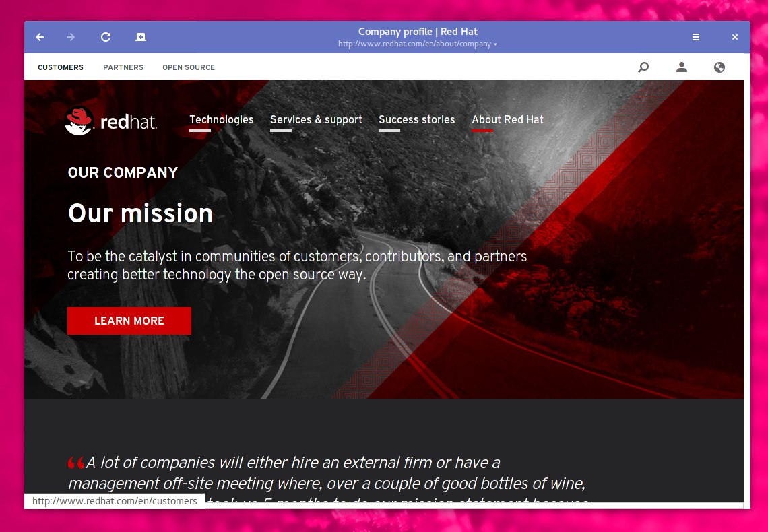Open the Success stories menu
768x532 pixels.
(417, 120)
